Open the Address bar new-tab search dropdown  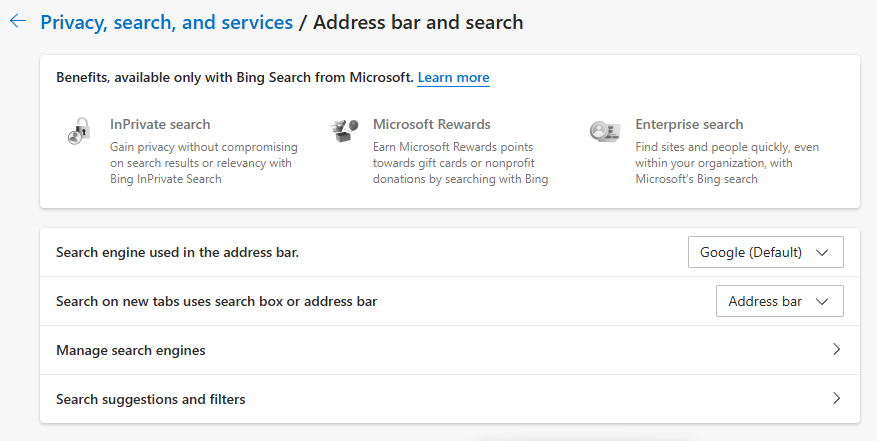tap(780, 301)
